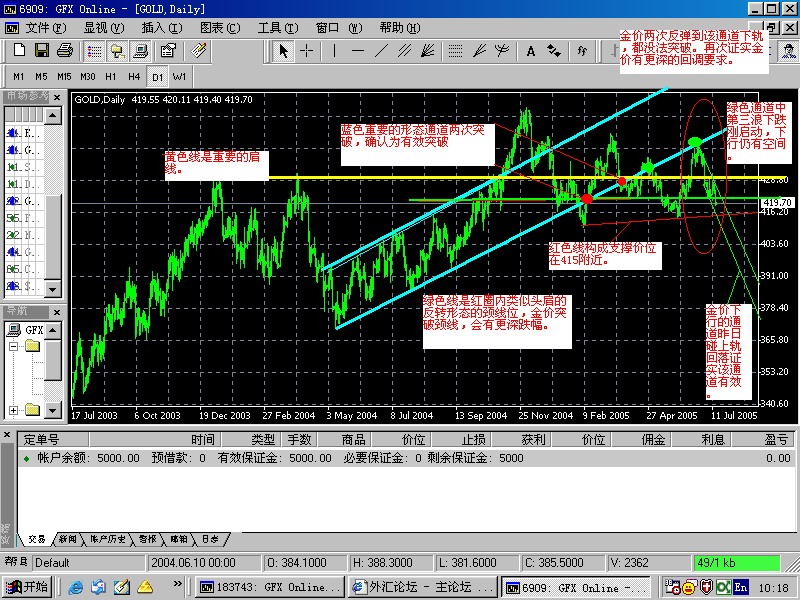Click navigator scroll up arrow
This screenshot has width=800, height=600.
tap(53, 331)
